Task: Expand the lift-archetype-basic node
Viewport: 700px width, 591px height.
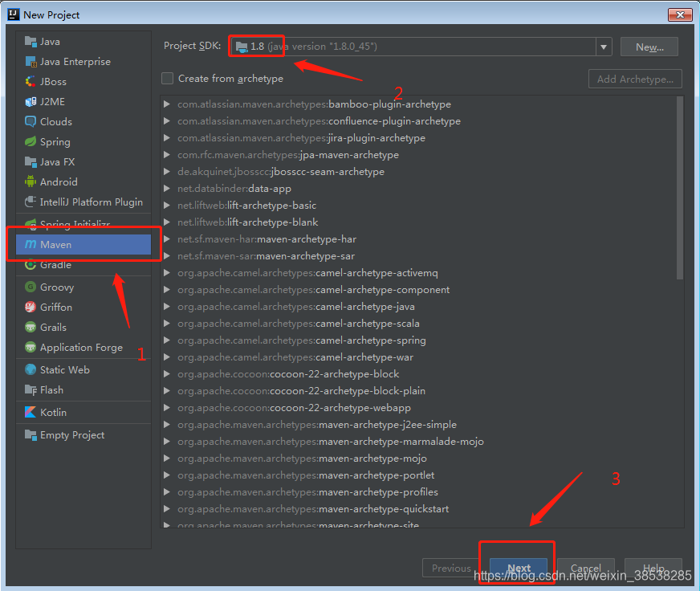Action: tap(167, 205)
